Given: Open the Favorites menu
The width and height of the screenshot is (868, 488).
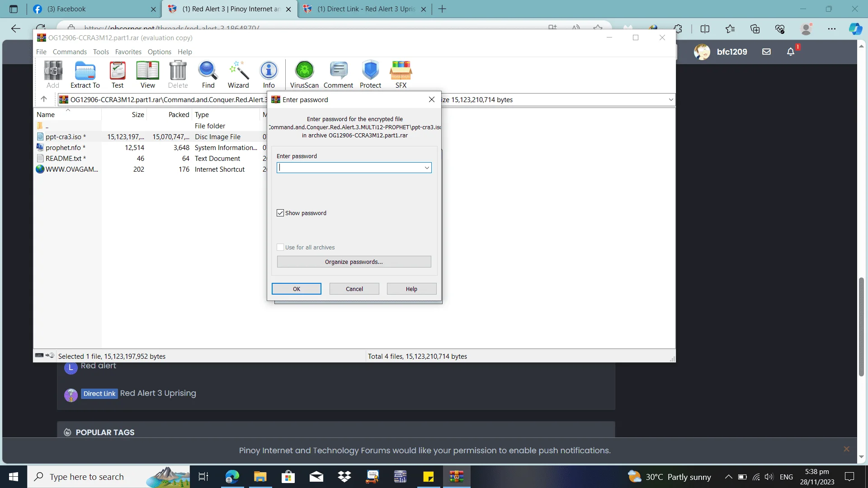Looking at the screenshot, I should 128,52.
